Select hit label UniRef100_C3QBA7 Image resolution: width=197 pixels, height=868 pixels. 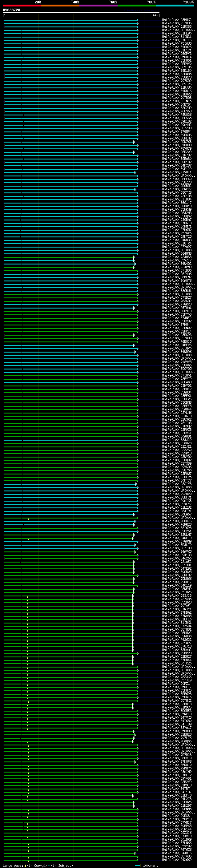pos(177,220)
